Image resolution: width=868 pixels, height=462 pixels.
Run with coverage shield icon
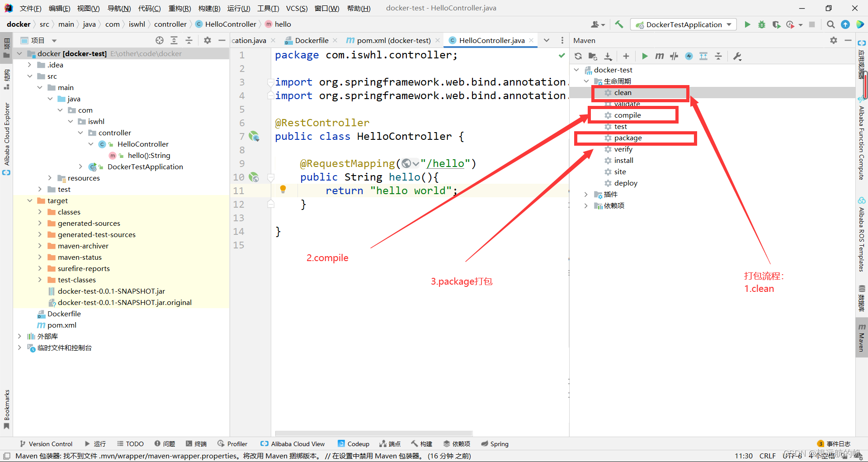pyautogui.click(x=776, y=24)
